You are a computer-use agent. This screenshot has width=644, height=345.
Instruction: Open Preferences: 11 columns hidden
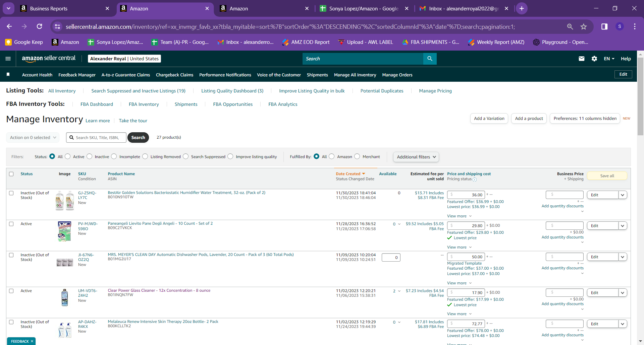coord(585,119)
